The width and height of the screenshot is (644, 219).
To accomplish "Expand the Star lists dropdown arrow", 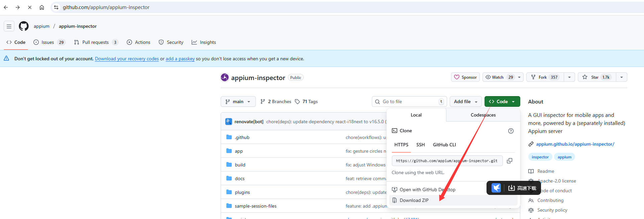I will [x=622, y=77].
